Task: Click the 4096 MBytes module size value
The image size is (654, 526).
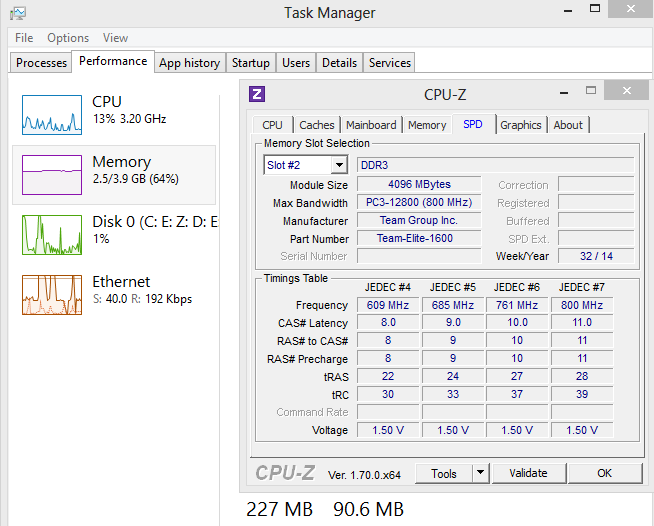Action: 419,184
